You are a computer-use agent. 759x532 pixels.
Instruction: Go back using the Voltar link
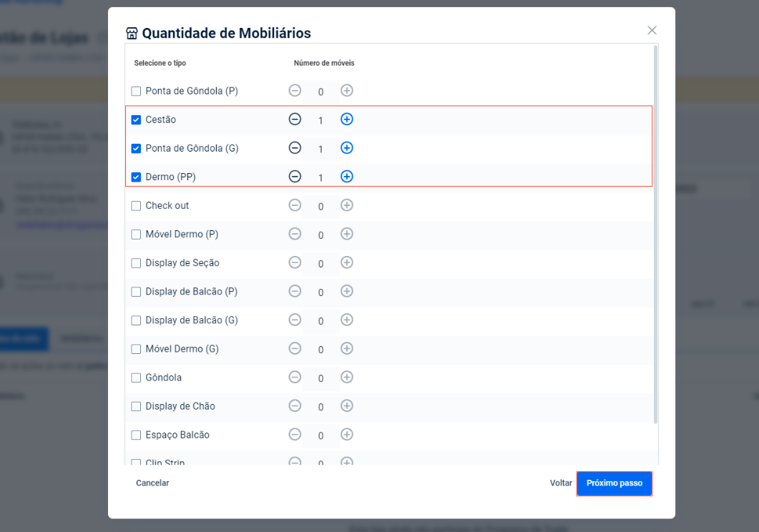tap(561, 483)
